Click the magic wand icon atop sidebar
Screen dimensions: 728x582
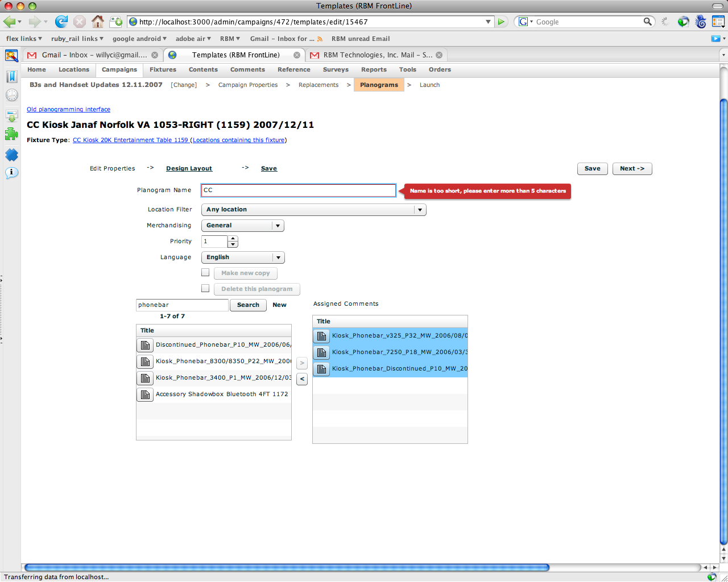tap(11, 56)
